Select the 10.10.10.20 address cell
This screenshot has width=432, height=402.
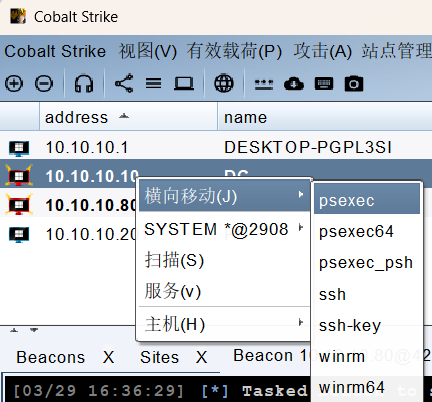[x=91, y=234]
